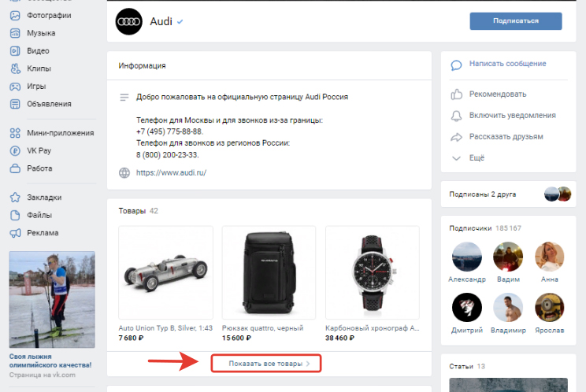The width and height of the screenshot is (586, 392).
Task: Open the Photos icon in the sidebar
Action: pyautogui.click(x=15, y=15)
